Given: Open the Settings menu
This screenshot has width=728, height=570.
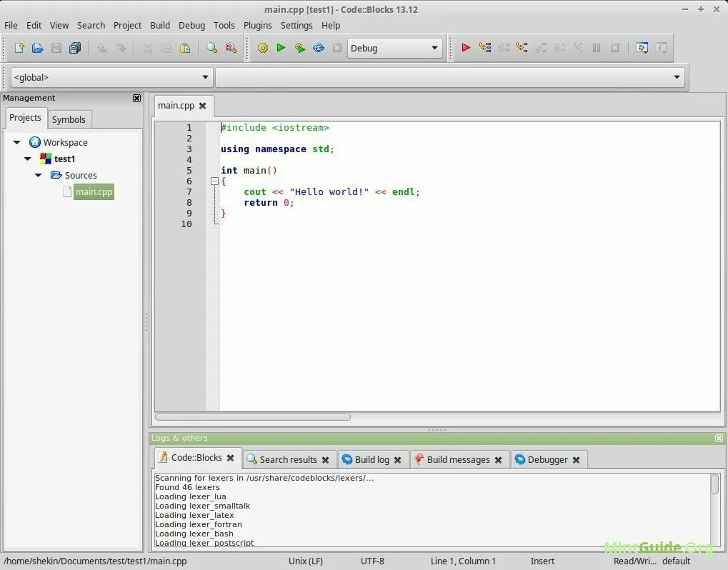Looking at the screenshot, I should 296,26.
